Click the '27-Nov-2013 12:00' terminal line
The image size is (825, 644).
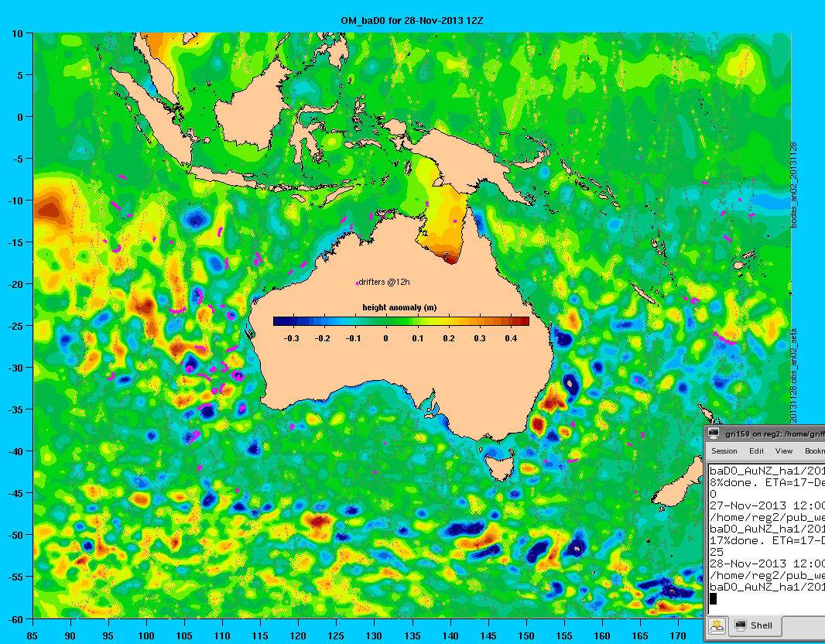pyautogui.click(x=767, y=505)
